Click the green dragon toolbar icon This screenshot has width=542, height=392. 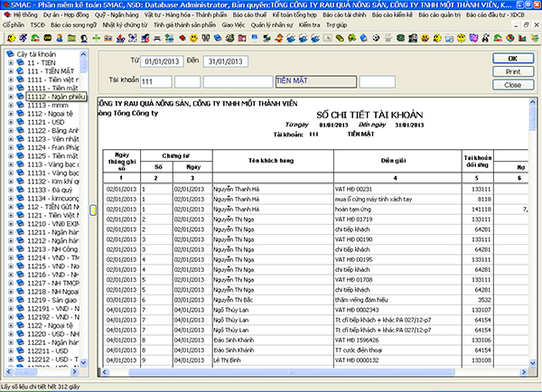click(x=352, y=38)
